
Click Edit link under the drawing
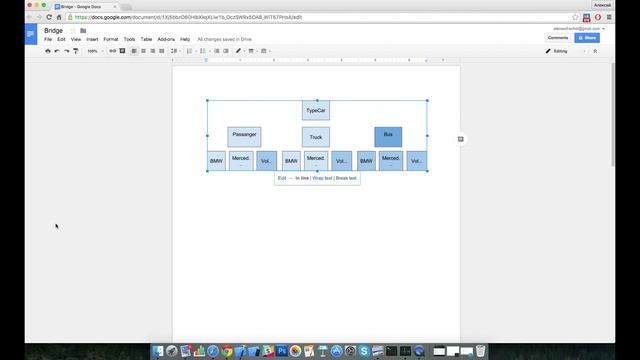tap(282, 178)
